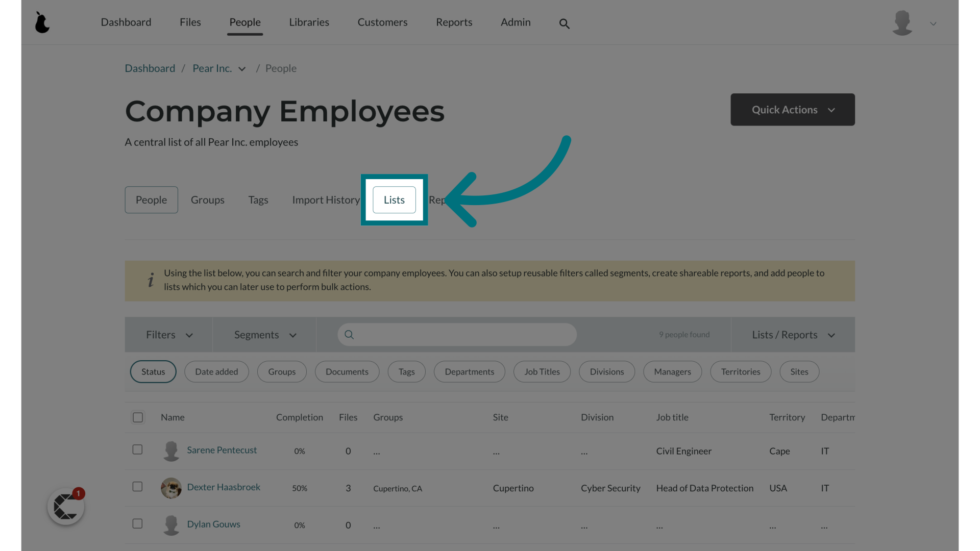Screen dimensions: 980x551
Task: Check the box for Sarene Pentecust
Action: pyautogui.click(x=137, y=449)
